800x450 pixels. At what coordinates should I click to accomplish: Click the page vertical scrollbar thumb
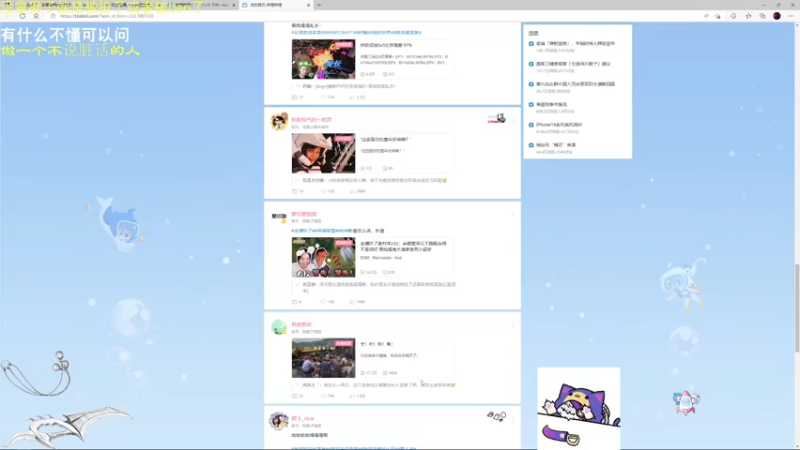click(797, 308)
